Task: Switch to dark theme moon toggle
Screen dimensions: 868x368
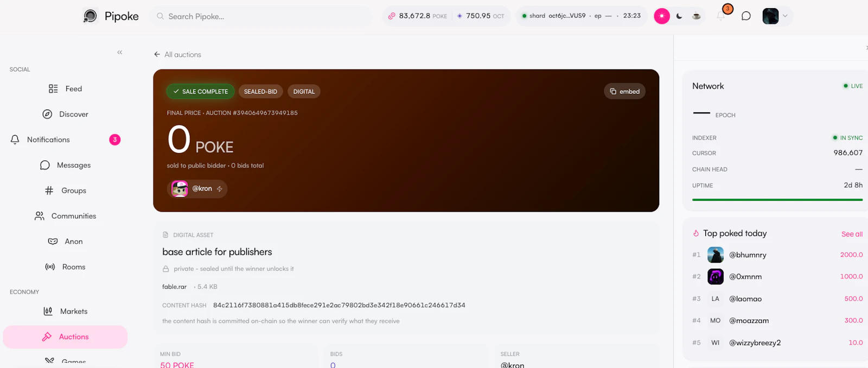Action: pos(679,16)
